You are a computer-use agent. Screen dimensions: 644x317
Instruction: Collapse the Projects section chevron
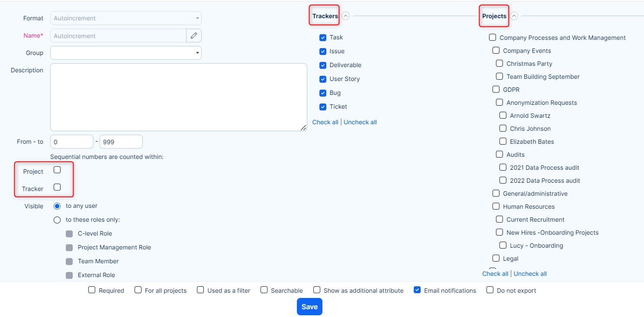[514, 16]
